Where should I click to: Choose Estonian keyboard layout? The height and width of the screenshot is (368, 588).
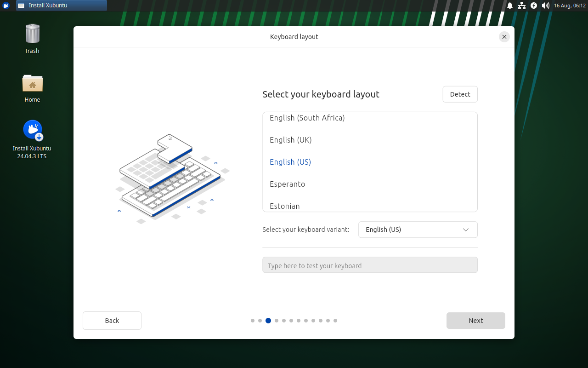coord(370,205)
